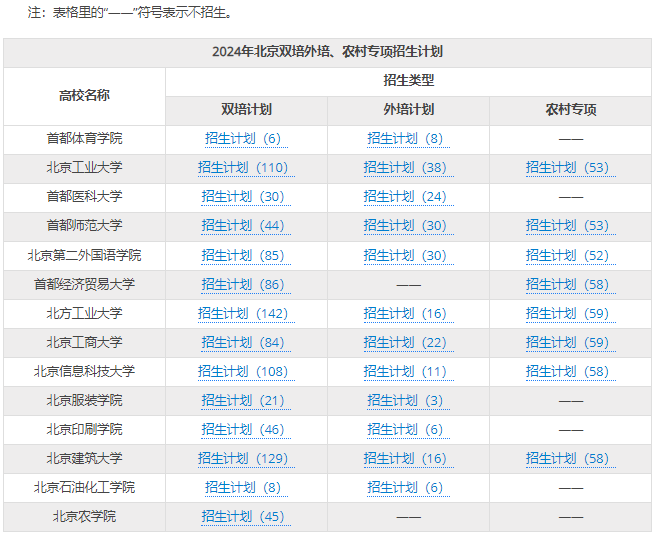Open 北京农学院 双培计划 招生计划 (45) link
Image resolution: width=661 pixels, height=536 pixels.
point(246,517)
